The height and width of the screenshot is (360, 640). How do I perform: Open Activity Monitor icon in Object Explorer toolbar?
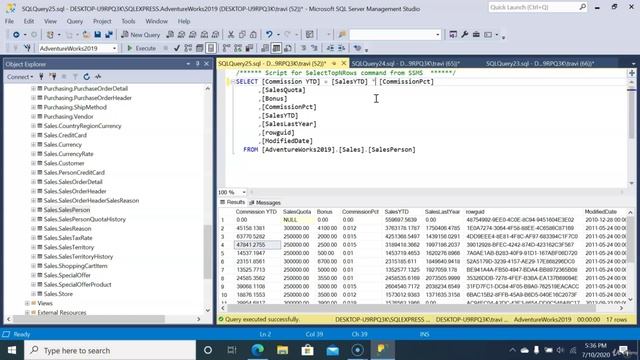point(98,76)
